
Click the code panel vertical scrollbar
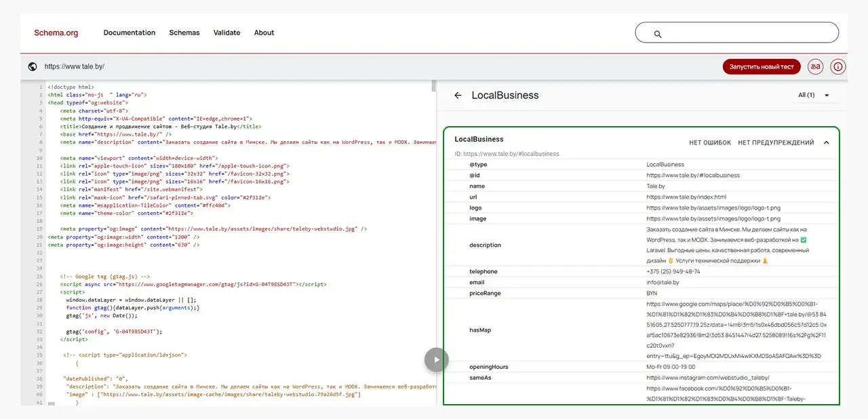point(433,86)
